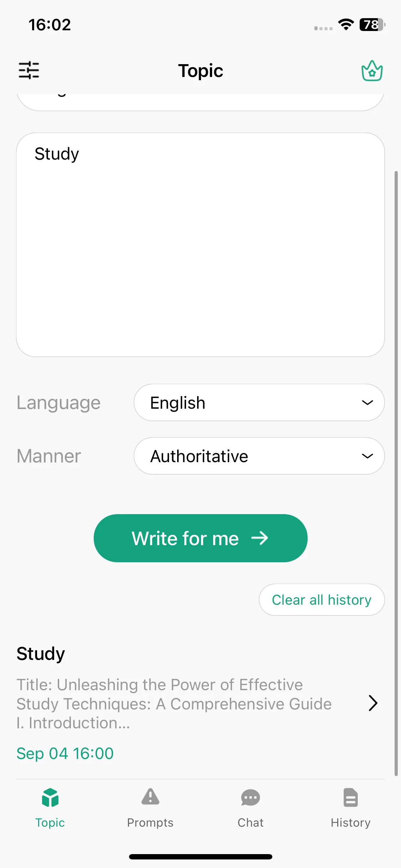Open the History document icon
This screenshot has height=868, width=401.
point(351,797)
